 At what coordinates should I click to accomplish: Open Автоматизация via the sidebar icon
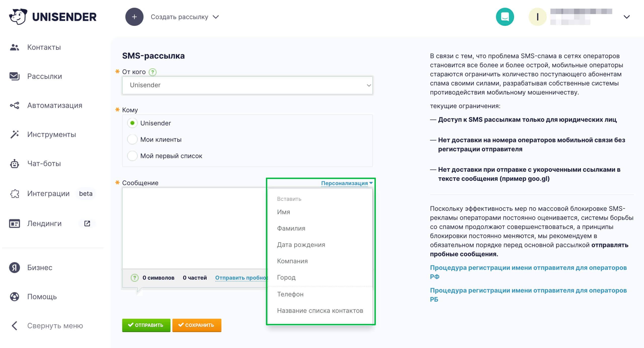[14, 105]
